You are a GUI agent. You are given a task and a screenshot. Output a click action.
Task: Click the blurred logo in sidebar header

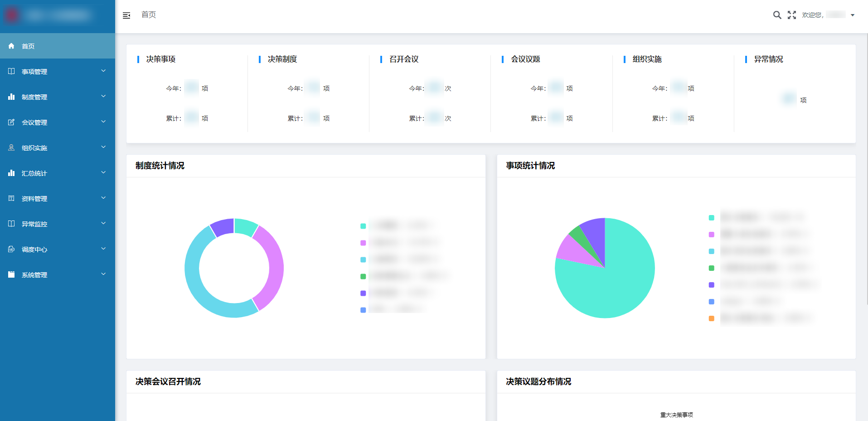click(48, 15)
